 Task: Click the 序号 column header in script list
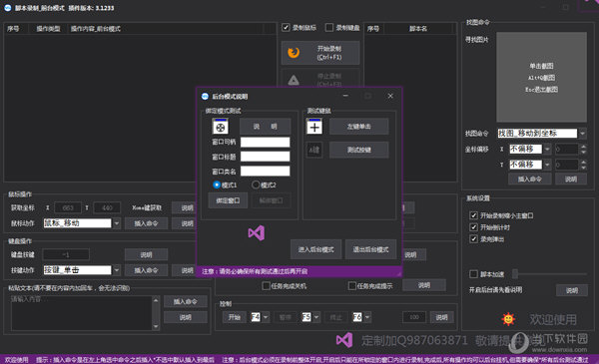372,29
